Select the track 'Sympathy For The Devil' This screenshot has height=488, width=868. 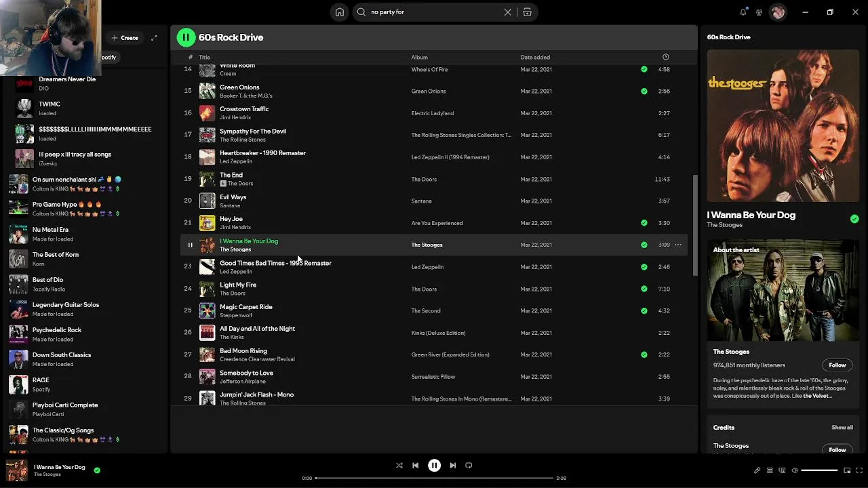coord(434,135)
